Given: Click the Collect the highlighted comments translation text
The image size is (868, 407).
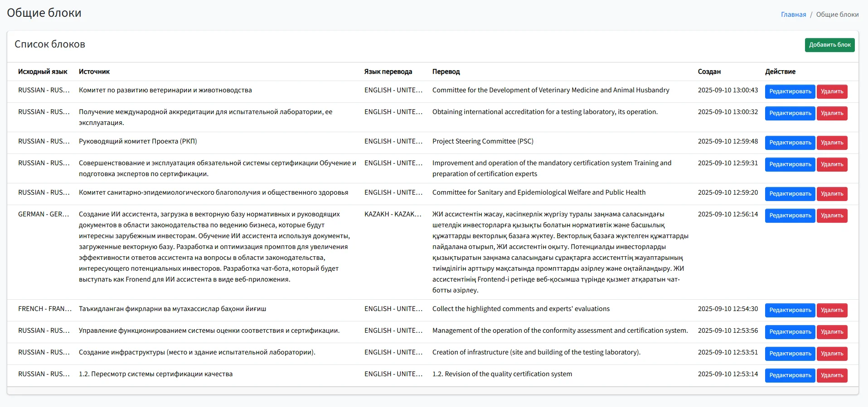Looking at the screenshot, I should click(521, 309).
